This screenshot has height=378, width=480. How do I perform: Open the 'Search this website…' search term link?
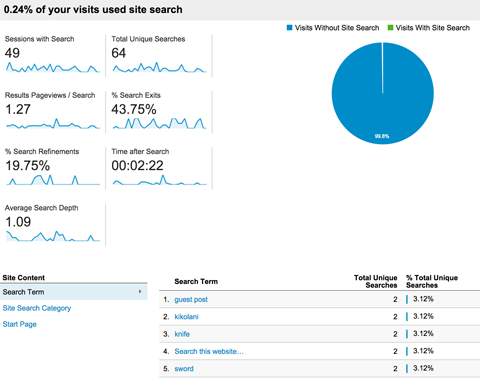[x=209, y=351]
